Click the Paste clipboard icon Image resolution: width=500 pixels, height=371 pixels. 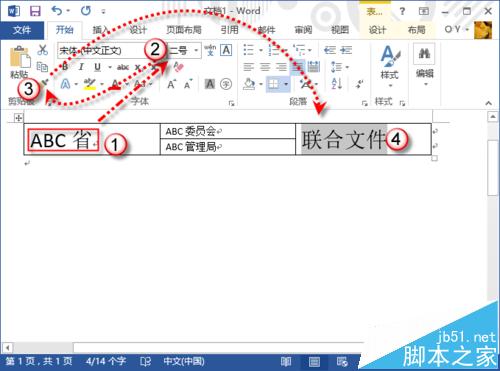20,57
